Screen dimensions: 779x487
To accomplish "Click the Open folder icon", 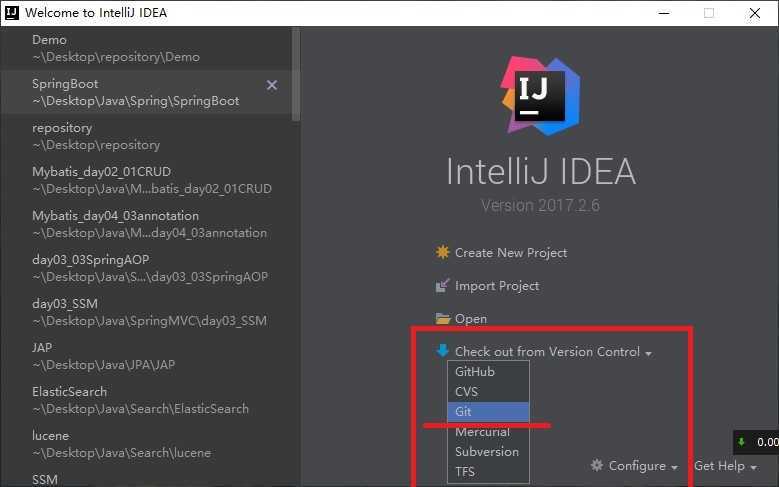I will [x=442, y=319].
